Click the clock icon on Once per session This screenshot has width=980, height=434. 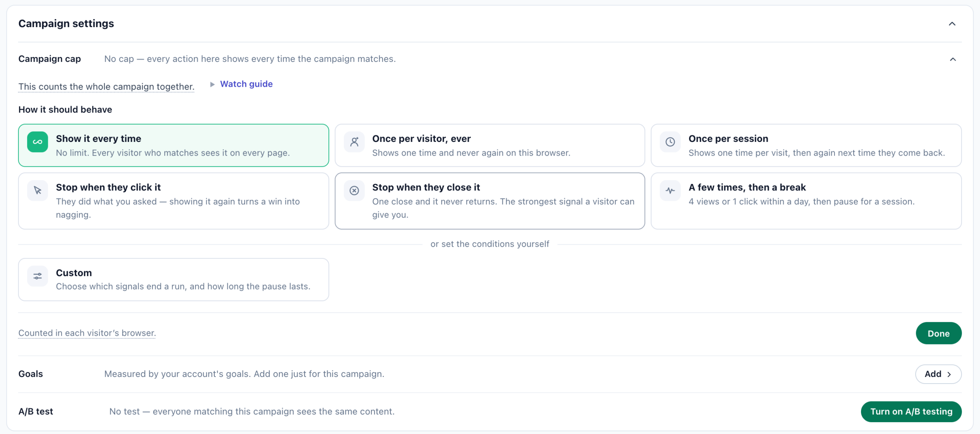pyautogui.click(x=670, y=142)
